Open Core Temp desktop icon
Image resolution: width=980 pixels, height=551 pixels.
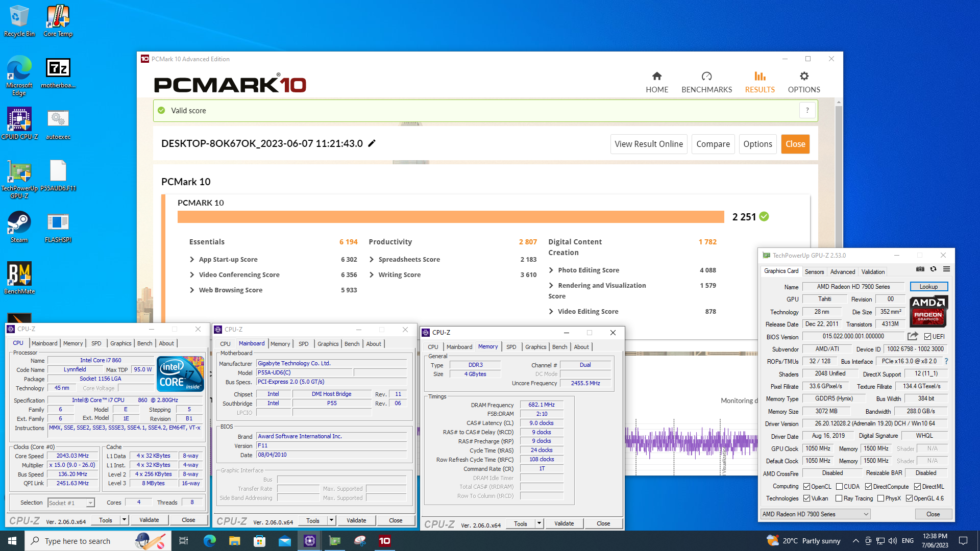(58, 21)
